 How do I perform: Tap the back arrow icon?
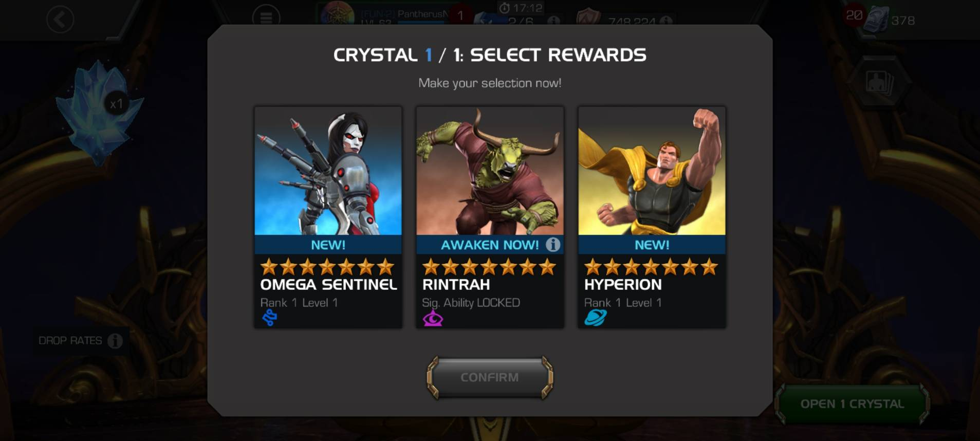tap(60, 20)
